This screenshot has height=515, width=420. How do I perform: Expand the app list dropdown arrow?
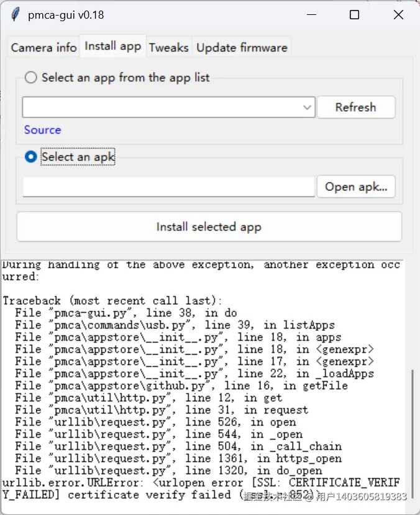point(307,108)
